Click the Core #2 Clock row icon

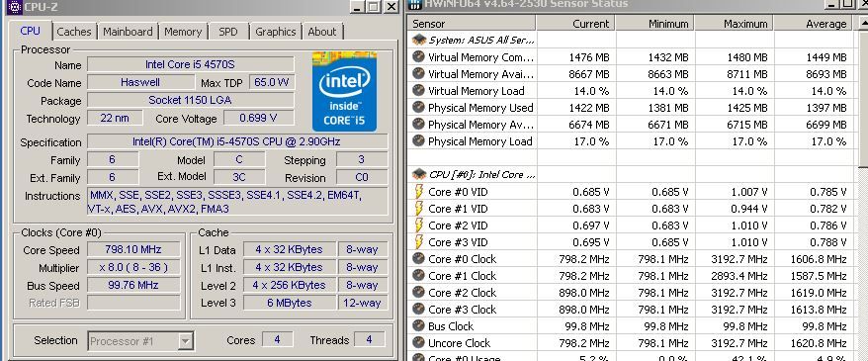[x=418, y=293]
